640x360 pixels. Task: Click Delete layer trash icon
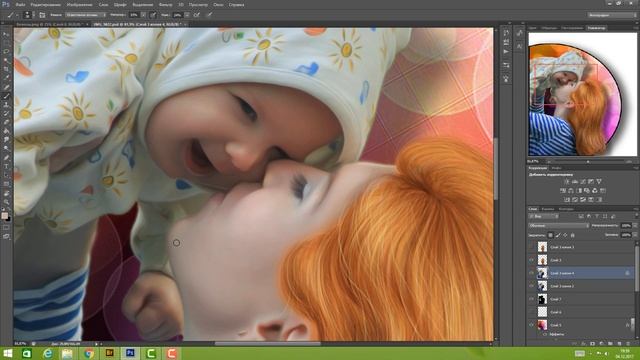click(x=629, y=344)
